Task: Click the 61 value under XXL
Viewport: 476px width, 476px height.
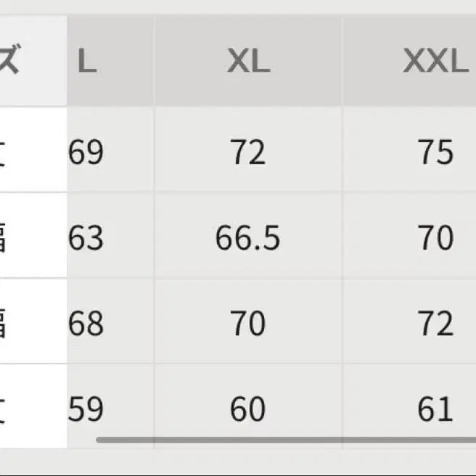Action: 435,409
